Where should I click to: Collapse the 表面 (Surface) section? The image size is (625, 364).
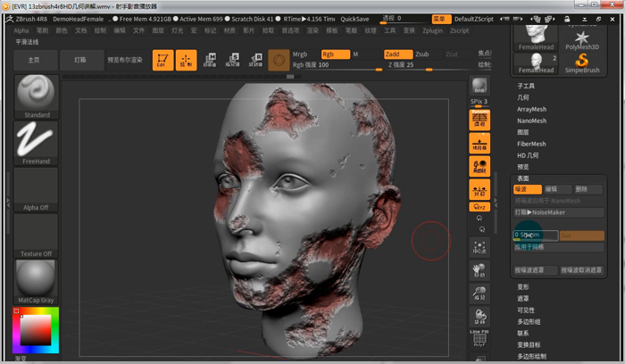tap(523, 178)
